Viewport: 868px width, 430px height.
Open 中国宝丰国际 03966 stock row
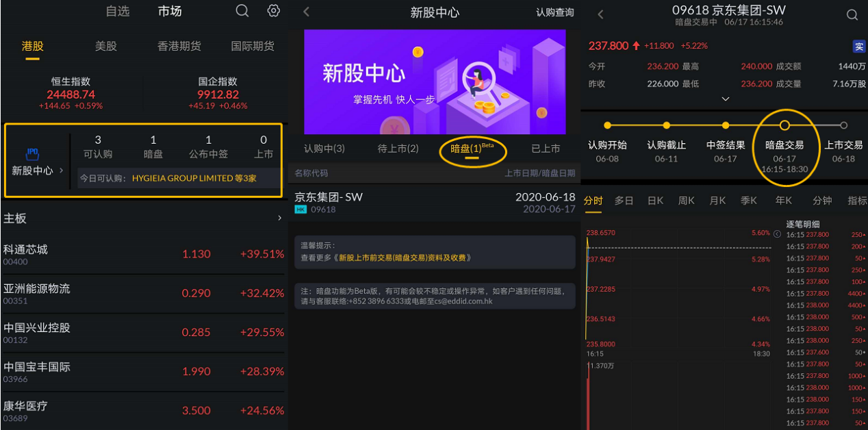[143, 372]
